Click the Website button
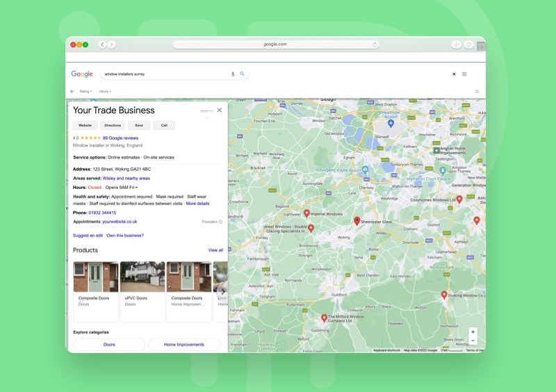This screenshot has height=392, width=556. 85,125
